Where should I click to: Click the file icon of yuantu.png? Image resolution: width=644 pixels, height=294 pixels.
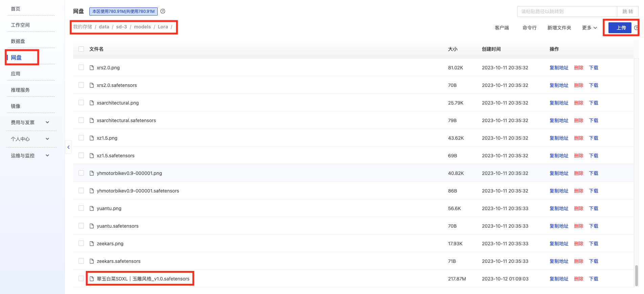[x=91, y=208]
